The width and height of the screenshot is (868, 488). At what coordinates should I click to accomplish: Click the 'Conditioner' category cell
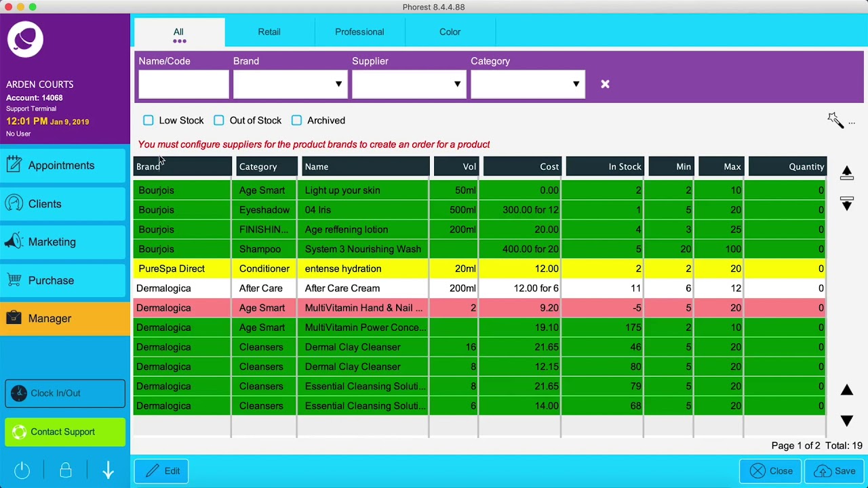(264, 269)
